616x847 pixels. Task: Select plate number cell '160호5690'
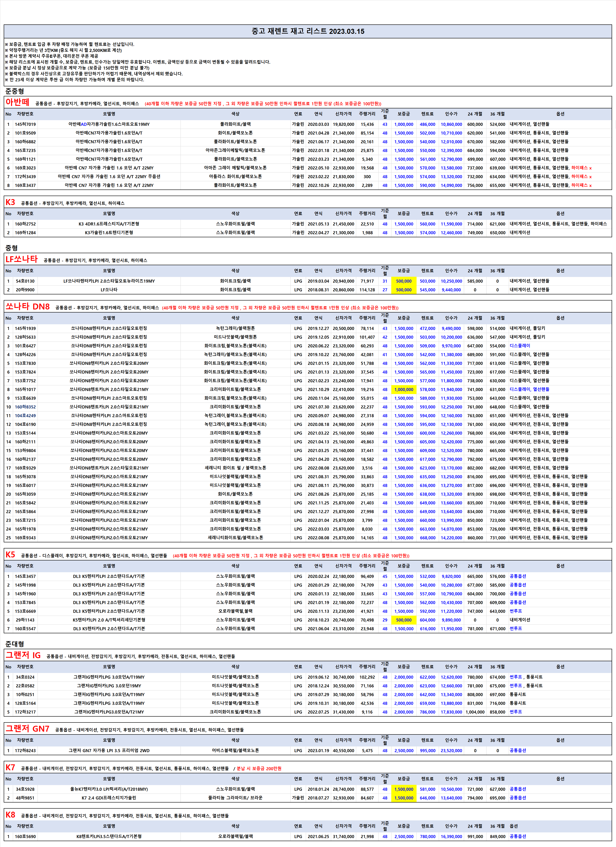[25, 837]
